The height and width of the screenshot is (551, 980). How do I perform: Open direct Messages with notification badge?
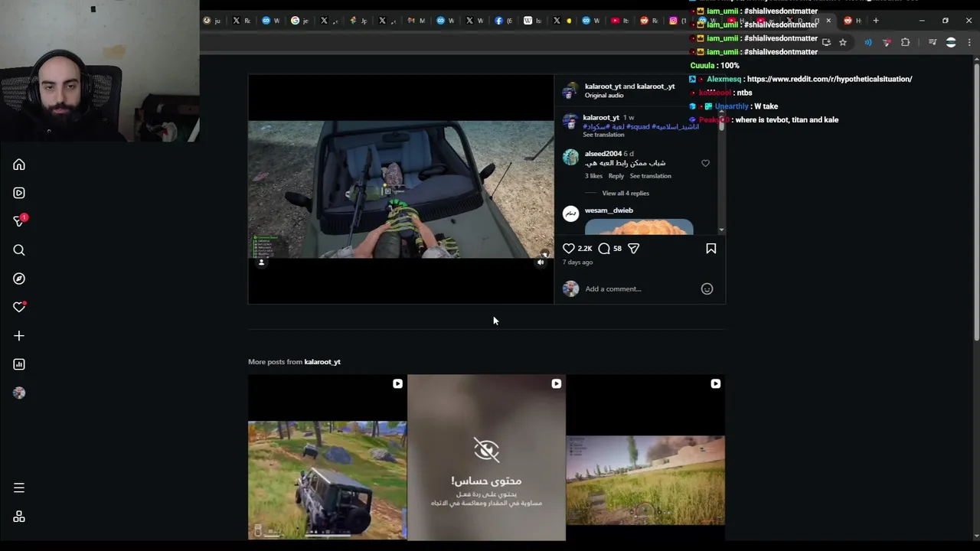coord(19,221)
